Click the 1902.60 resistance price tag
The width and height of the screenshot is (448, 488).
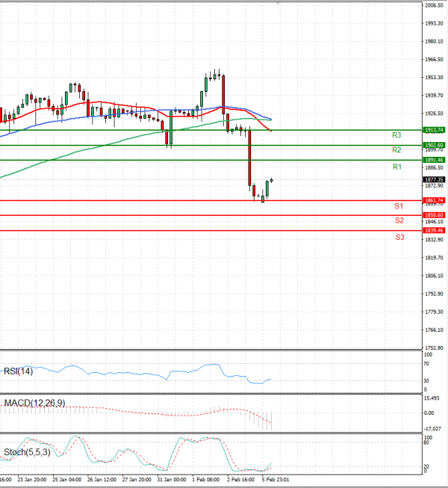(434, 145)
